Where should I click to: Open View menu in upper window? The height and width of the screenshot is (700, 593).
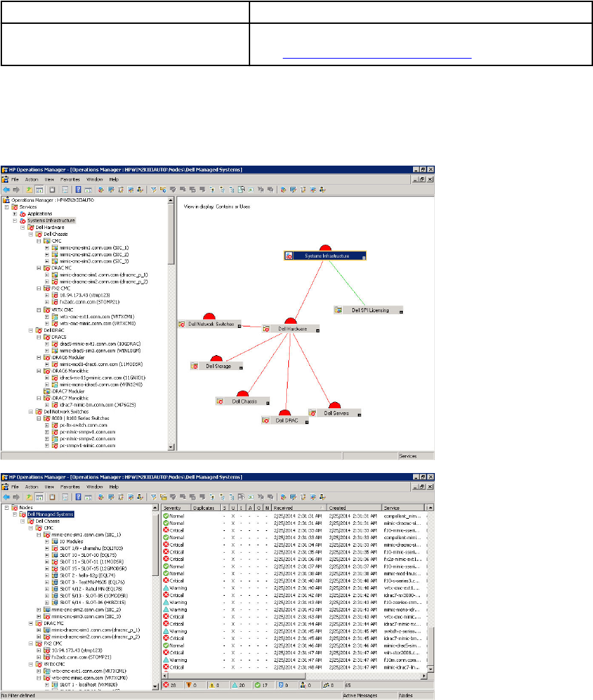pyautogui.click(x=49, y=179)
